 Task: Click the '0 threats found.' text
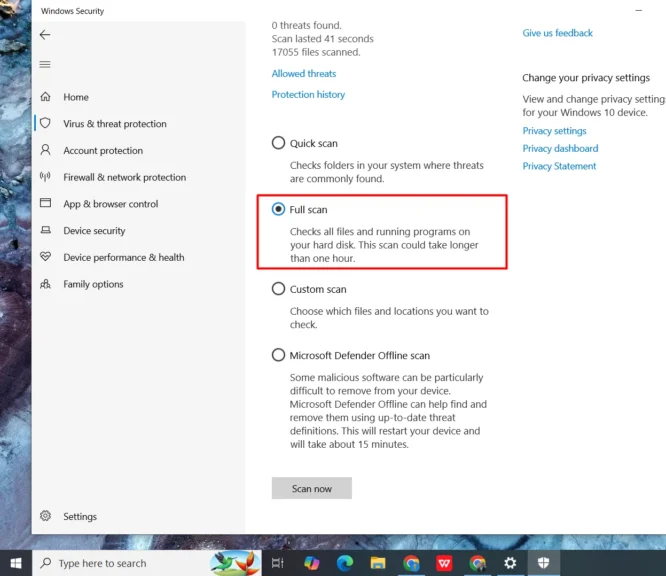[x=306, y=25]
